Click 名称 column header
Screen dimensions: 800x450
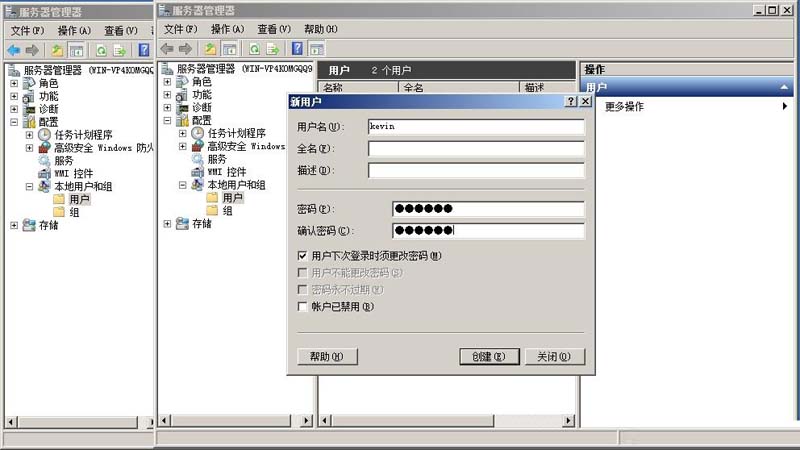tap(358, 87)
